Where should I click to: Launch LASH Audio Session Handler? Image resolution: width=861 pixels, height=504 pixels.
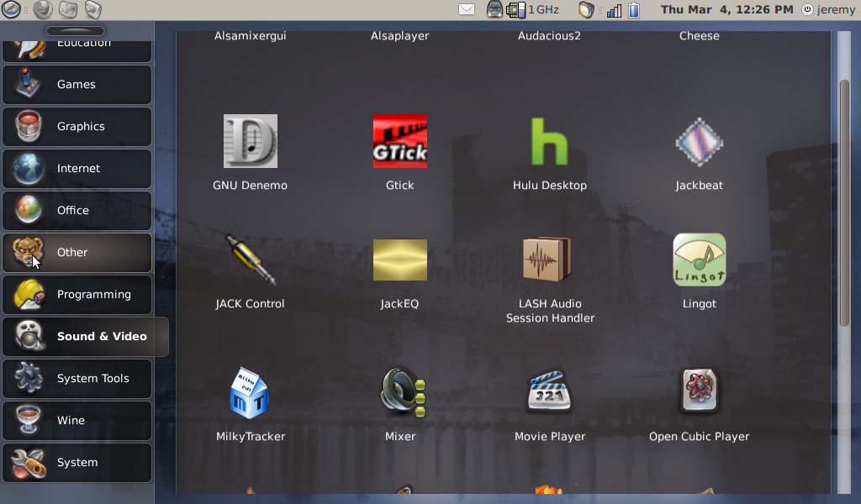click(547, 259)
